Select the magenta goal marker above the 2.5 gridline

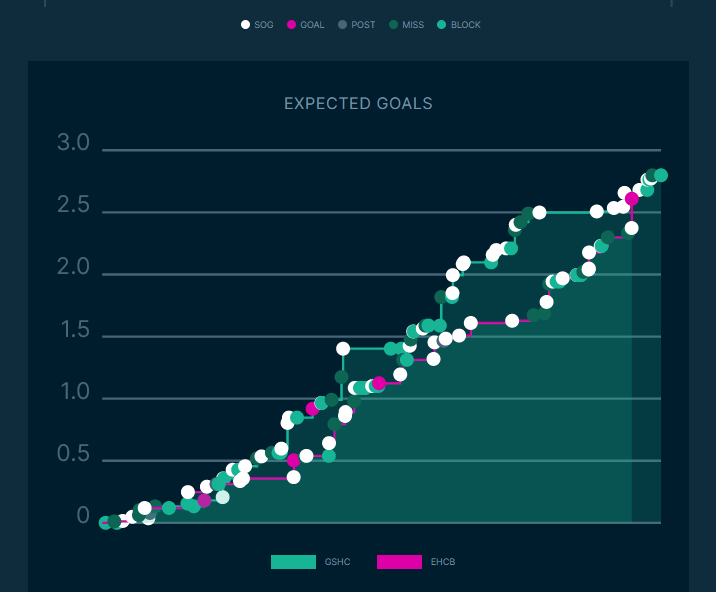tap(632, 199)
